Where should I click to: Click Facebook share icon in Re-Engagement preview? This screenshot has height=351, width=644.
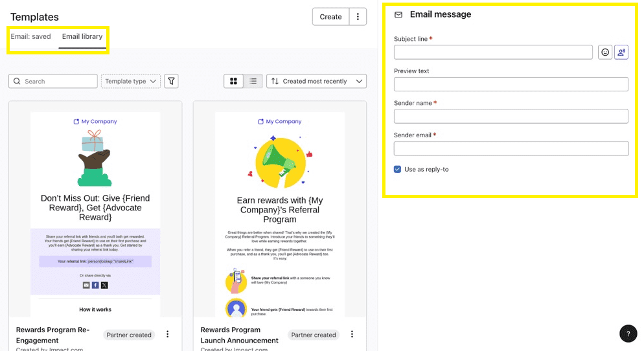click(95, 285)
